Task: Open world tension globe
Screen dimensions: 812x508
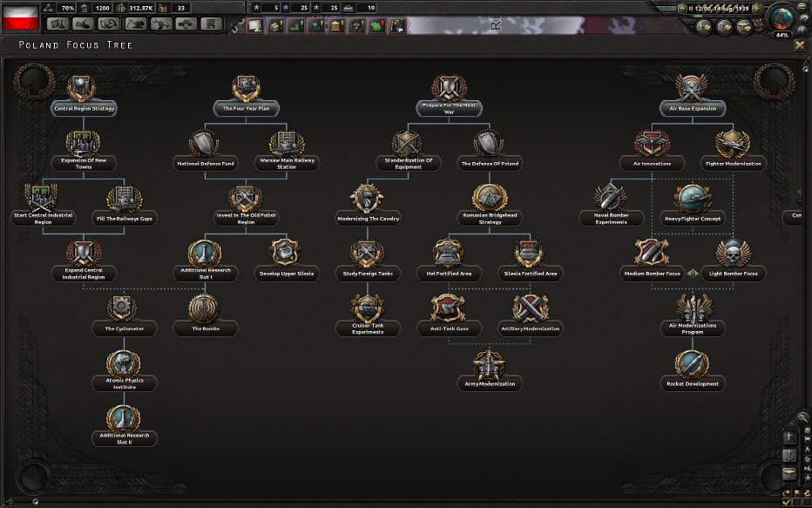Action: coord(782,18)
